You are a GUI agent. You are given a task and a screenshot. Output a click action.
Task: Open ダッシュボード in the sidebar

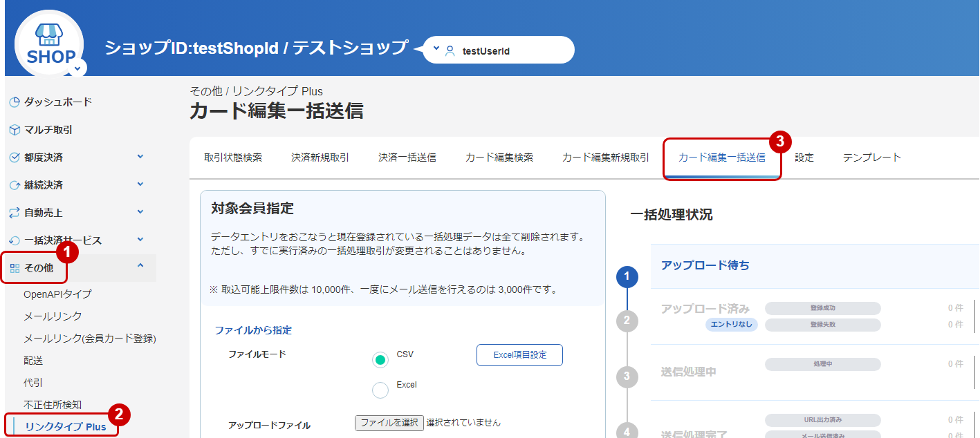[58, 102]
